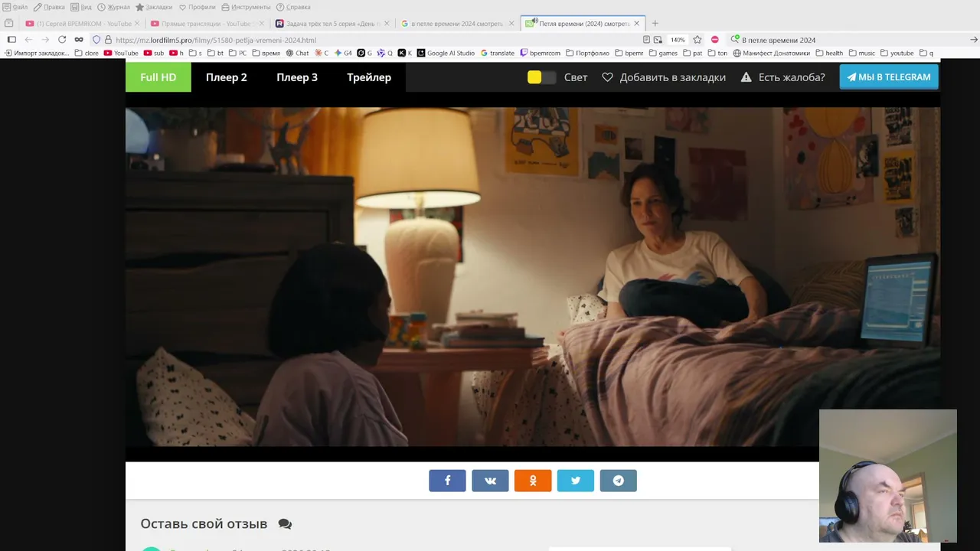Open the Справка menu

click(x=293, y=7)
